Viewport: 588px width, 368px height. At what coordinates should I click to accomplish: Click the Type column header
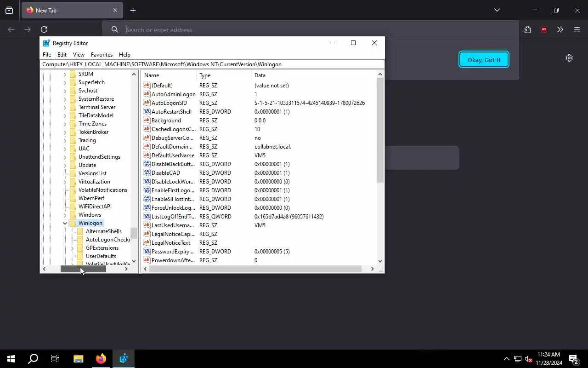pyautogui.click(x=224, y=75)
